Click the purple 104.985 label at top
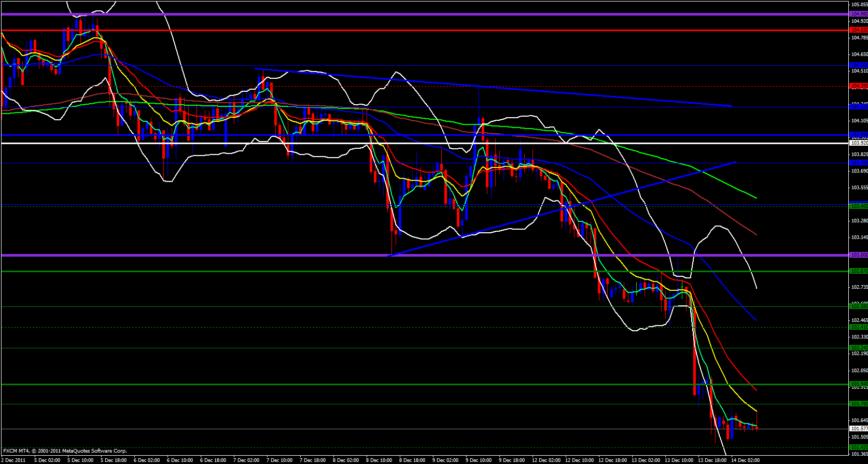This screenshot has width=868, height=464. [x=859, y=14]
